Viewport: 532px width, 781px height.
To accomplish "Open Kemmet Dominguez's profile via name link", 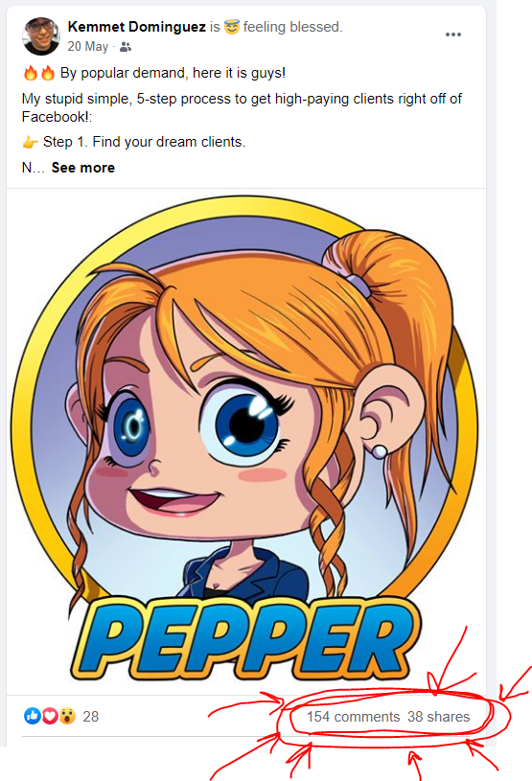I will [x=136, y=27].
